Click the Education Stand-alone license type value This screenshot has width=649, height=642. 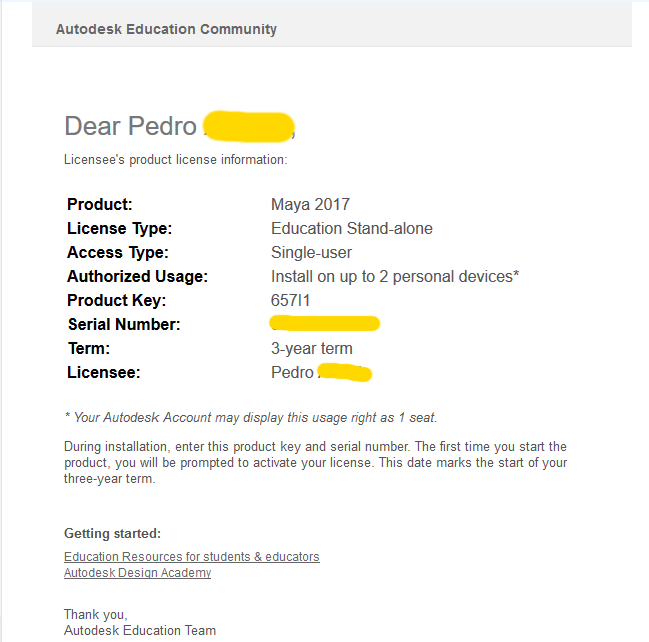click(351, 228)
